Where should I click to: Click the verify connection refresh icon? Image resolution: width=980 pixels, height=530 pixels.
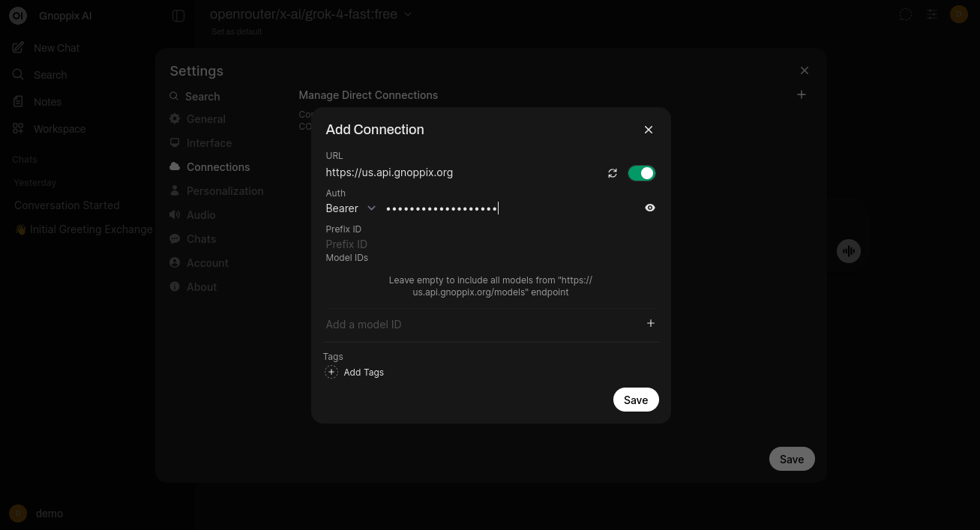pos(613,173)
